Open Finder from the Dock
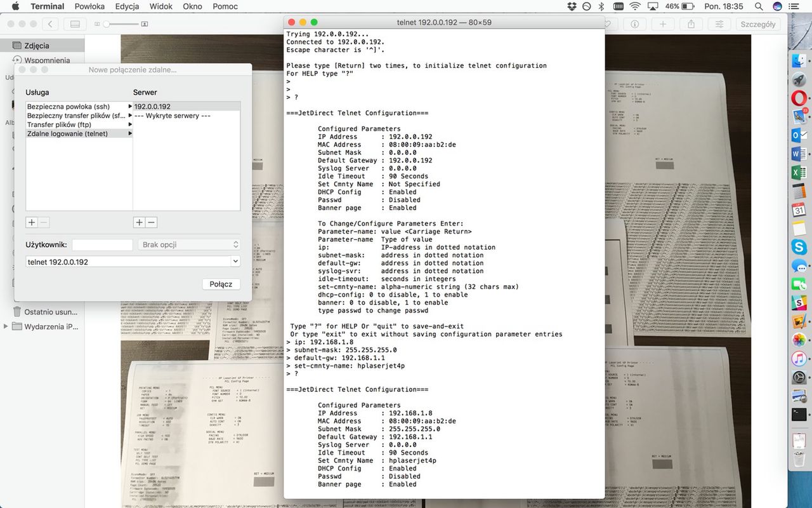 [x=799, y=61]
